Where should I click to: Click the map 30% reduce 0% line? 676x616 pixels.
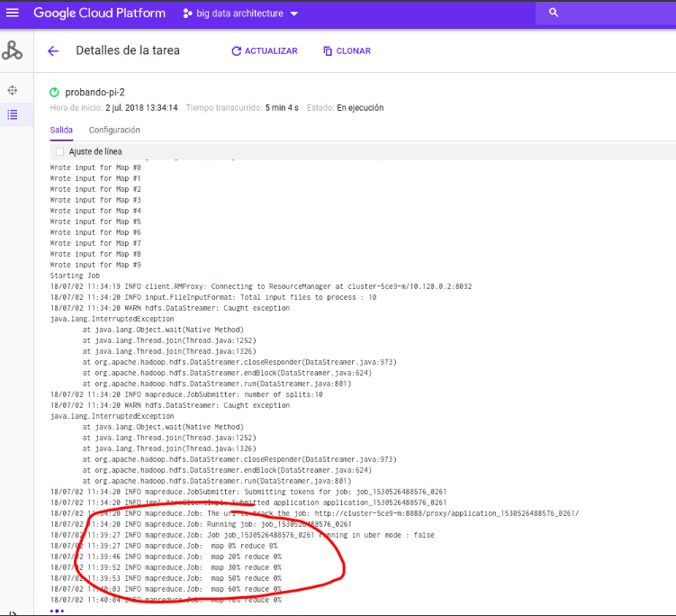166,567
